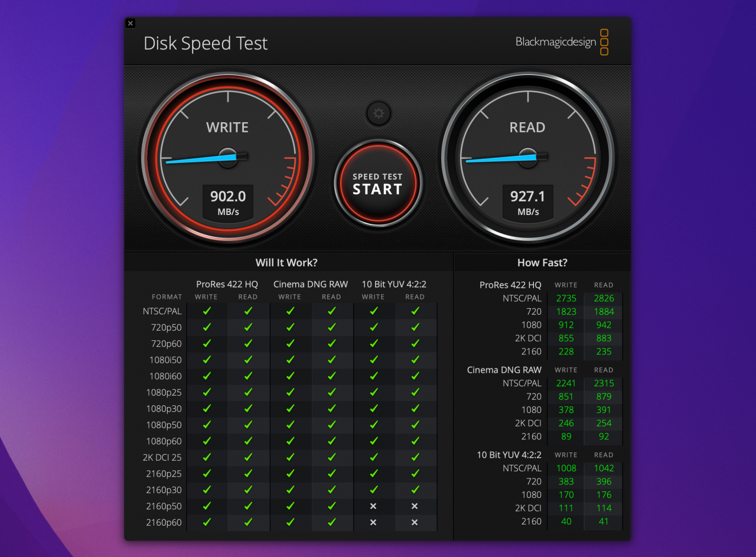This screenshot has width=756, height=557.
Task: Click the 2160p50 10 Bit YUV write cross
Action: (x=373, y=506)
